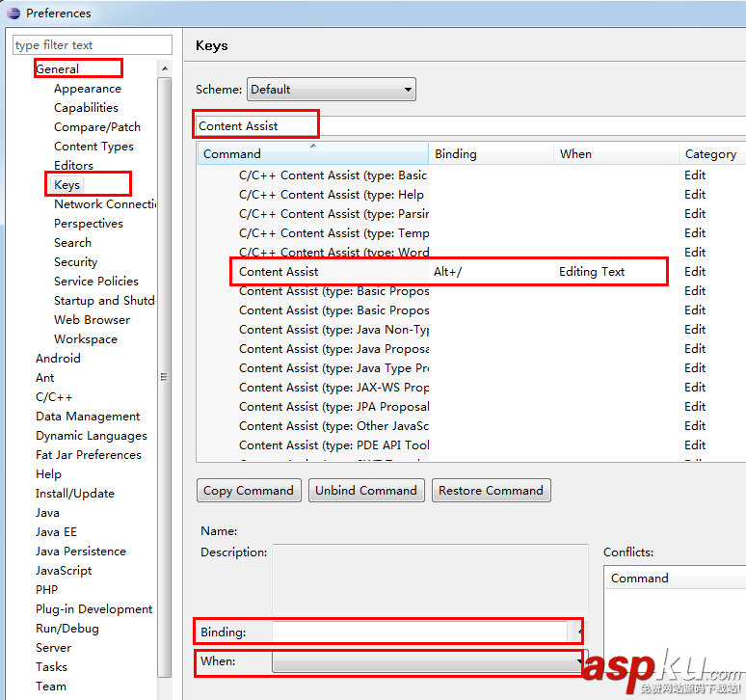The height and width of the screenshot is (700, 746).
Task: Click the Copy Command button
Action: click(249, 491)
